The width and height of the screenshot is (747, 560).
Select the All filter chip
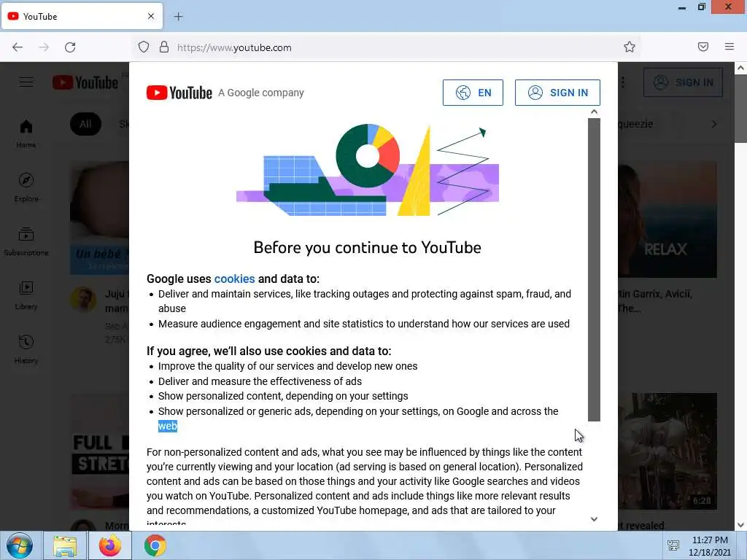(86, 124)
